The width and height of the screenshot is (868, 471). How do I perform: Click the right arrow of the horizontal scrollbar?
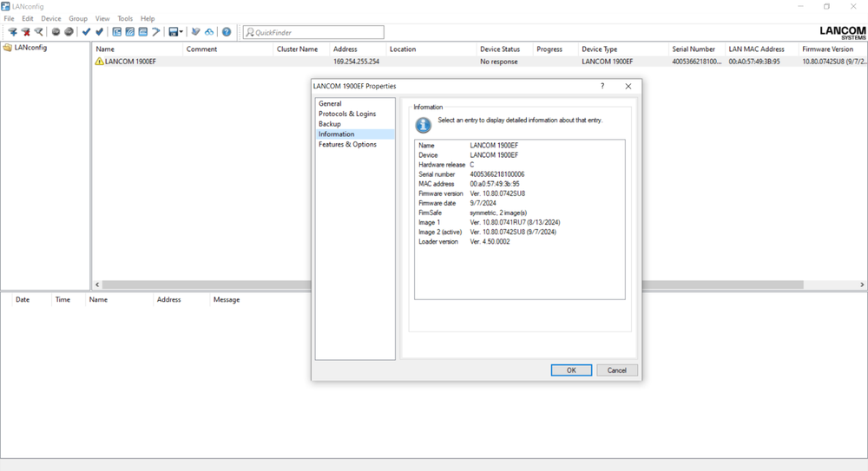pos(862,285)
